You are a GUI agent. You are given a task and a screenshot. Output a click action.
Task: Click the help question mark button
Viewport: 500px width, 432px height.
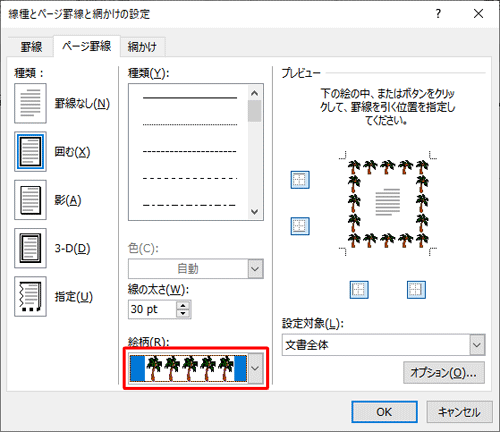point(438,14)
